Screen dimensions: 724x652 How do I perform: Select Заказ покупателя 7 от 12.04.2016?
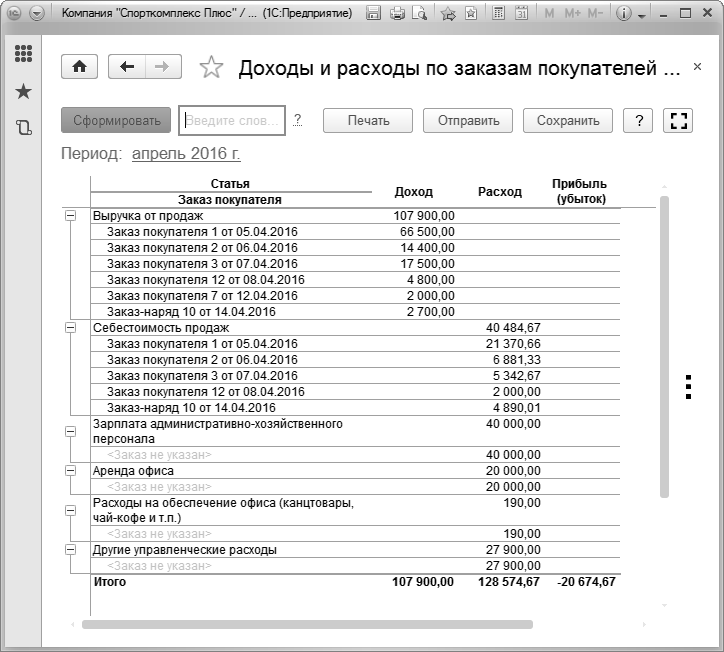click(x=202, y=296)
